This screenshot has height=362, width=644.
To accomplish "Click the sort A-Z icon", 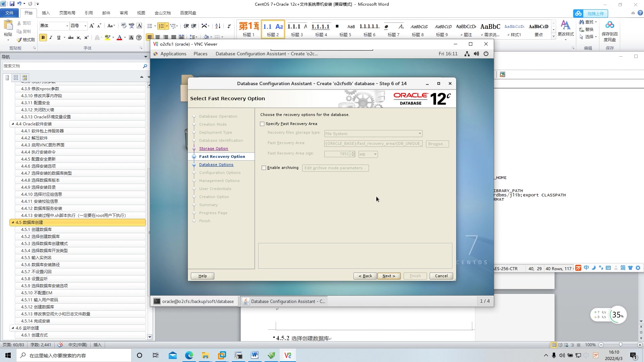I will coord(218,26).
